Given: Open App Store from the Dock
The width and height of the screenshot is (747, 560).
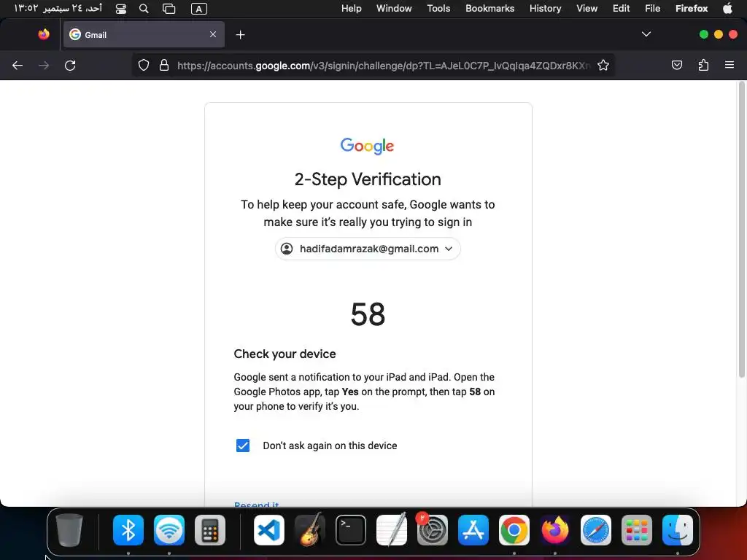Looking at the screenshot, I should [473, 530].
